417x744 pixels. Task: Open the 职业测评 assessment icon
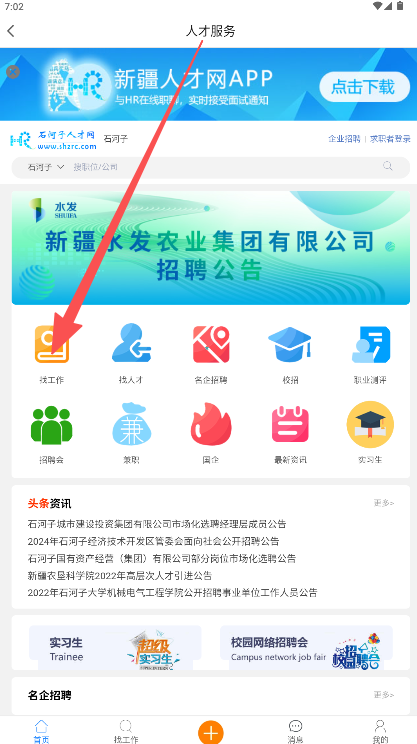[371, 344]
